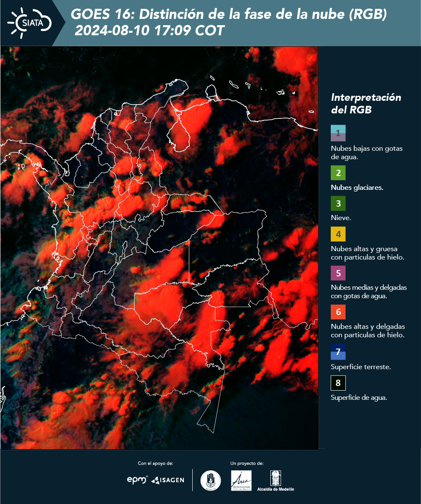Click the Alcaldía de Medellín logo

pos(276,481)
